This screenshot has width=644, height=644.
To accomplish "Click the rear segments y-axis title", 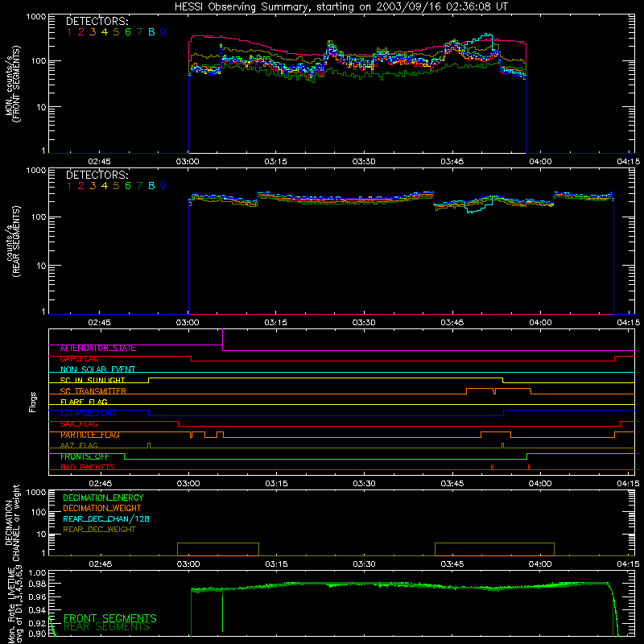I will (x=12, y=242).
